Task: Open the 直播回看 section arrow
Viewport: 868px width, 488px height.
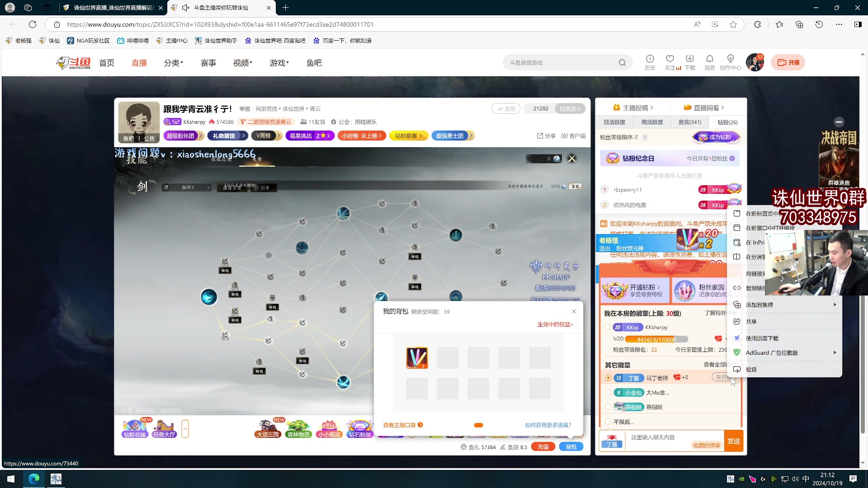Action: pyautogui.click(x=722, y=108)
